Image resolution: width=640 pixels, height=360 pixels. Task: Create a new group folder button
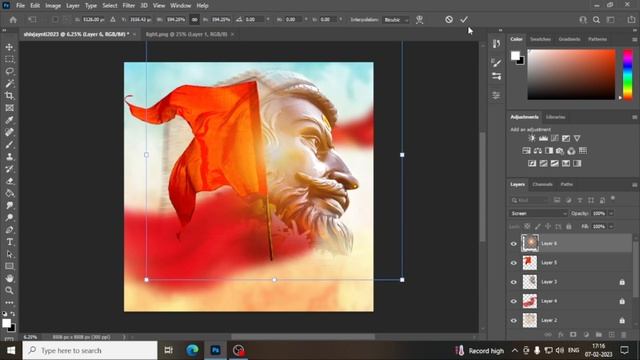598,335
